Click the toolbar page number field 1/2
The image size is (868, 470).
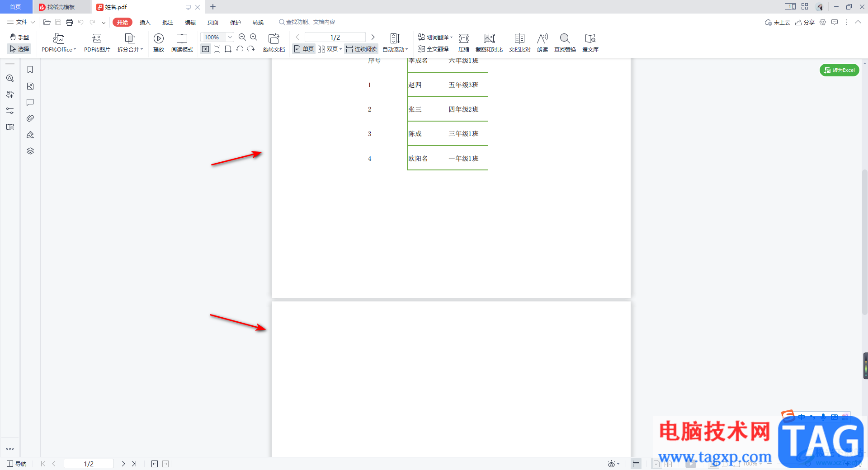(335, 37)
